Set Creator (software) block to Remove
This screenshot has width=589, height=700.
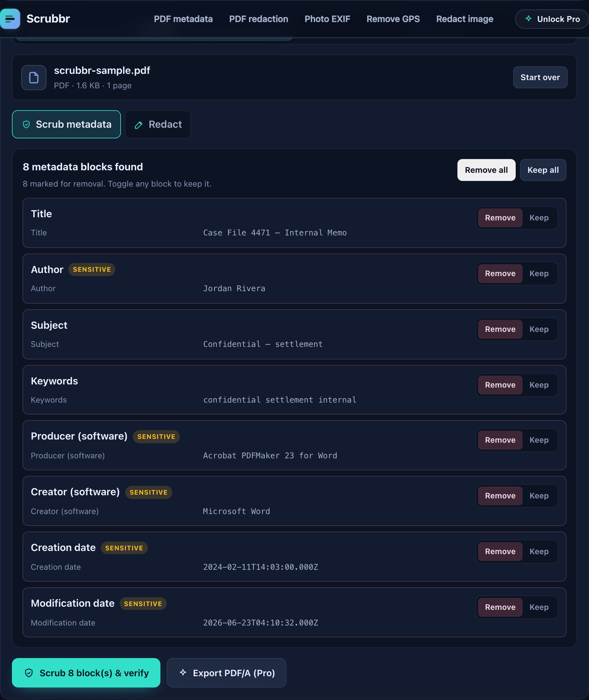[500, 496]
